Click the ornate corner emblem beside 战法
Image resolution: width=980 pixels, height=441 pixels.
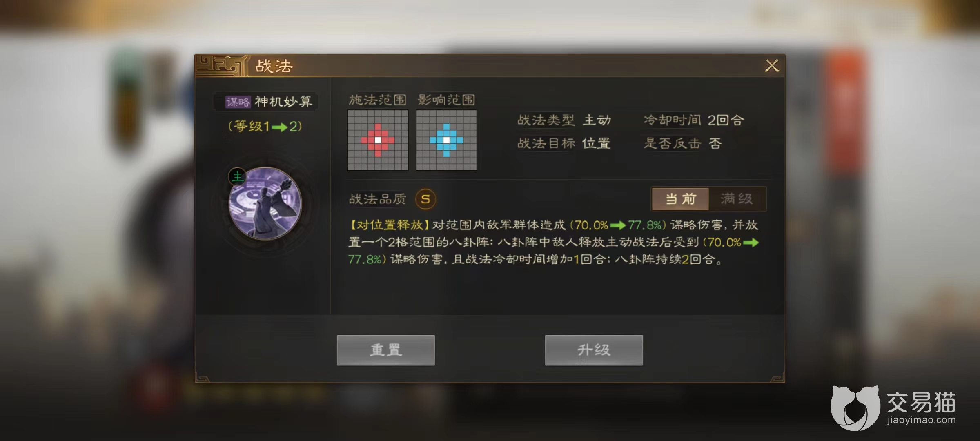click(221, 66)
